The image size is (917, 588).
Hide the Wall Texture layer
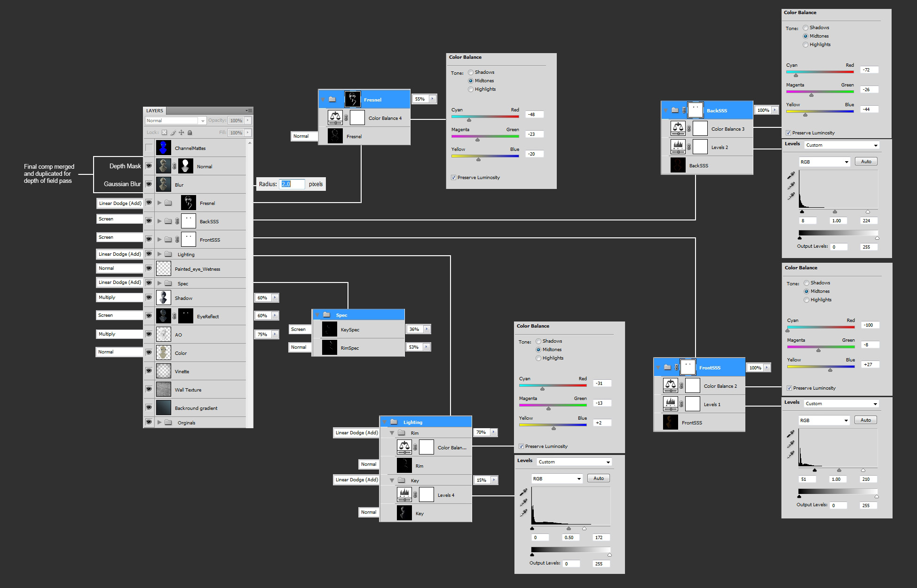149,389
